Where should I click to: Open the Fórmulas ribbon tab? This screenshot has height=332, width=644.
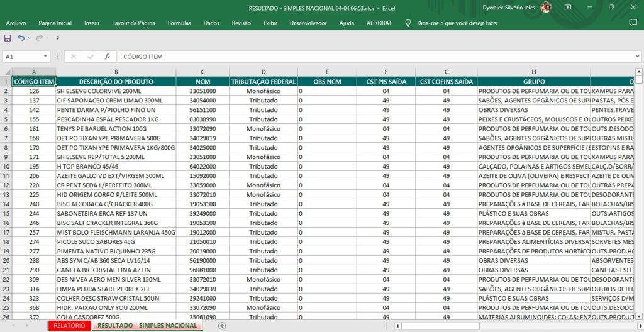click(x=179, y=23)
